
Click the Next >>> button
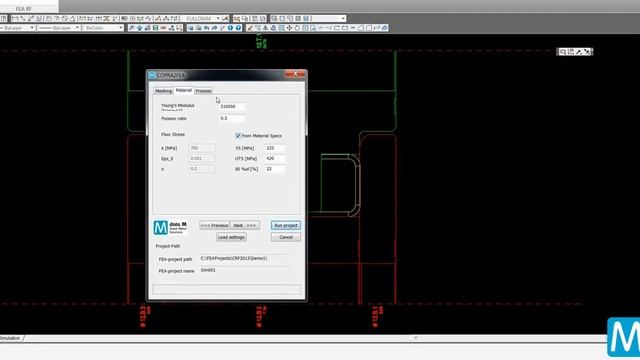click(244, 225)
